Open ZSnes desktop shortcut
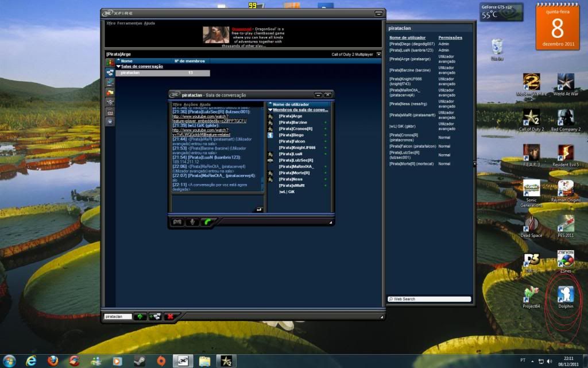 tap(566, 262)
